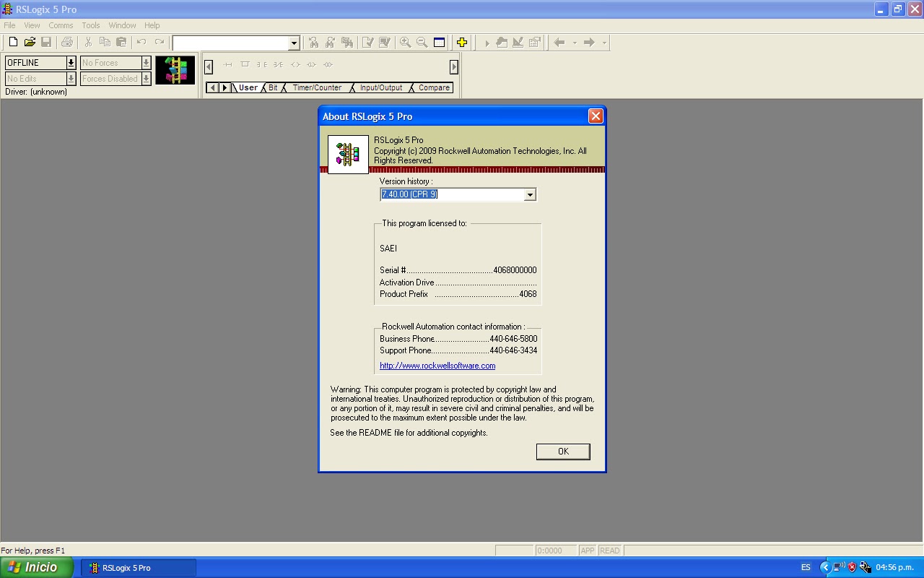Select the Output Energize (OTE) coil instruction
924x578 pixels.
pos(295,64)
